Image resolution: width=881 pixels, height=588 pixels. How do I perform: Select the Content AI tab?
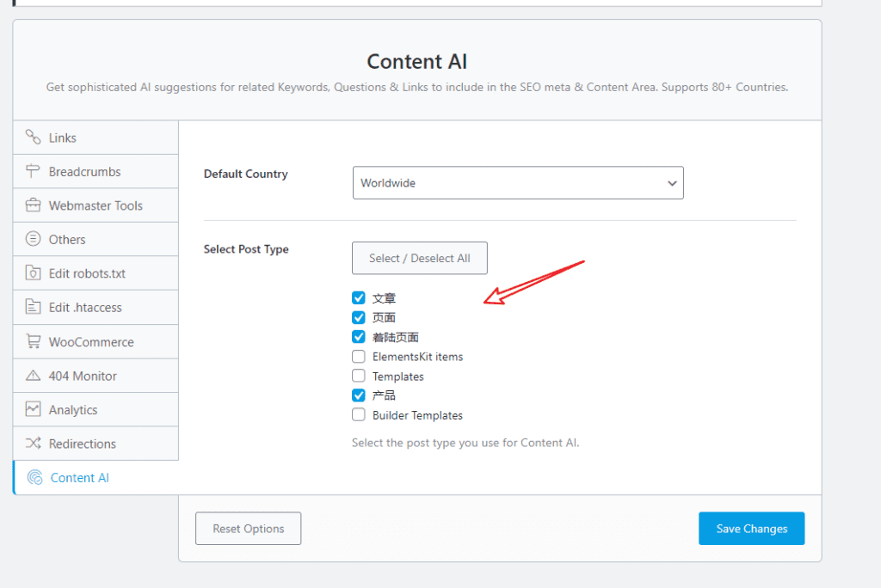point(96,477)
